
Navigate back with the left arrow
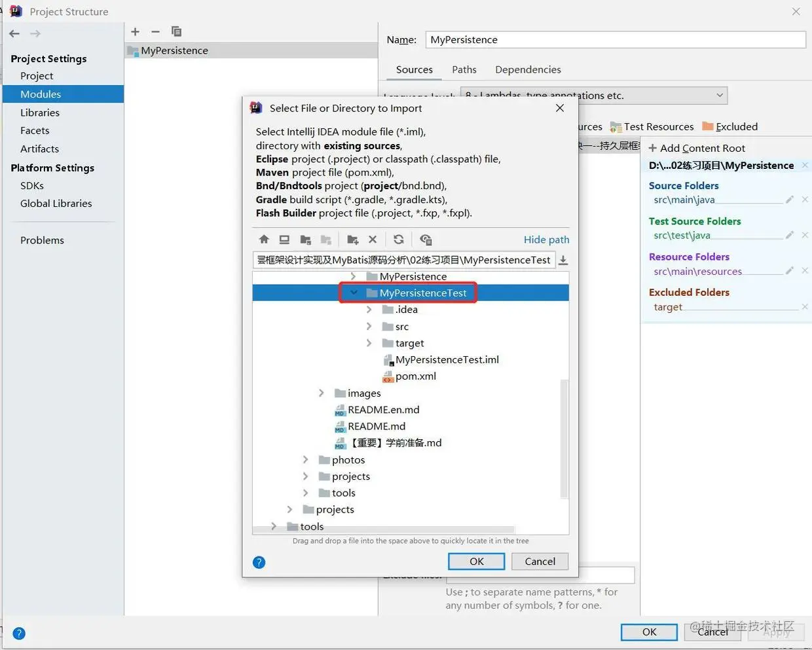click(14, 33)
